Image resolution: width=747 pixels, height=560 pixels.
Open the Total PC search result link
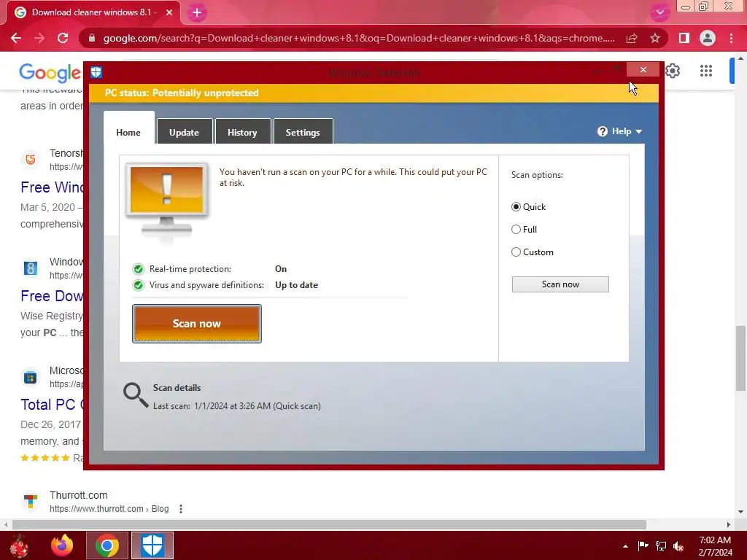click(52, 405)
